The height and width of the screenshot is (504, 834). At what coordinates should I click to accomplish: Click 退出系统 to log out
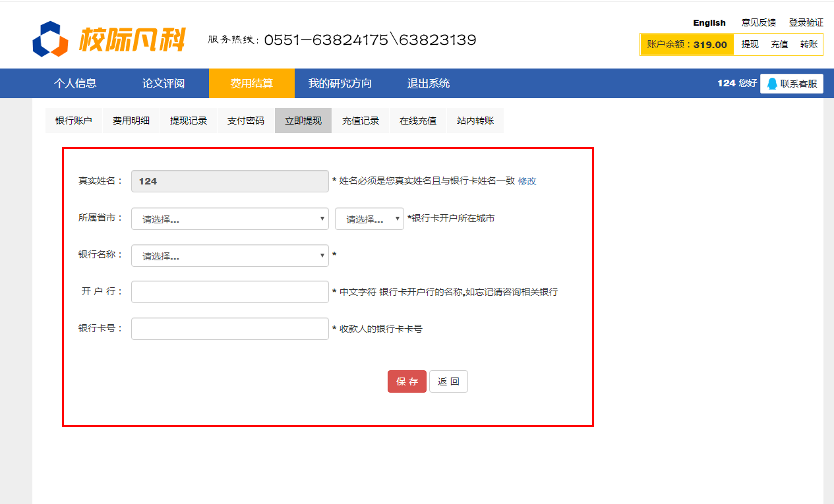click(428, 84)
